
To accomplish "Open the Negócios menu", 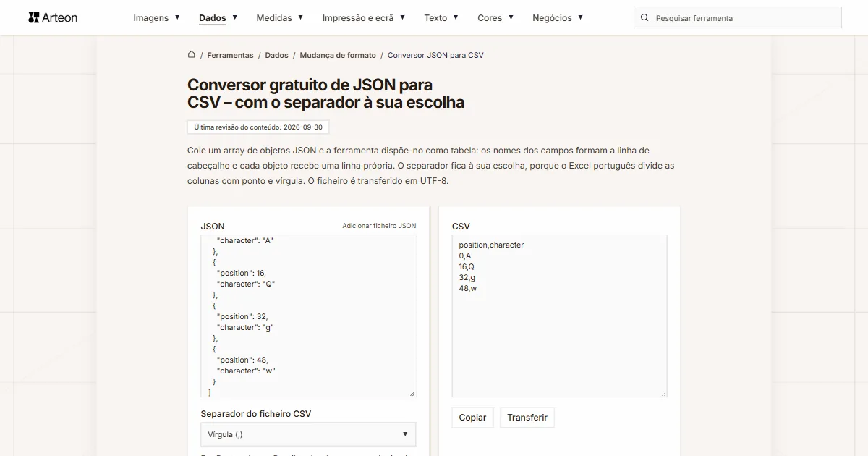I will 552,17.
